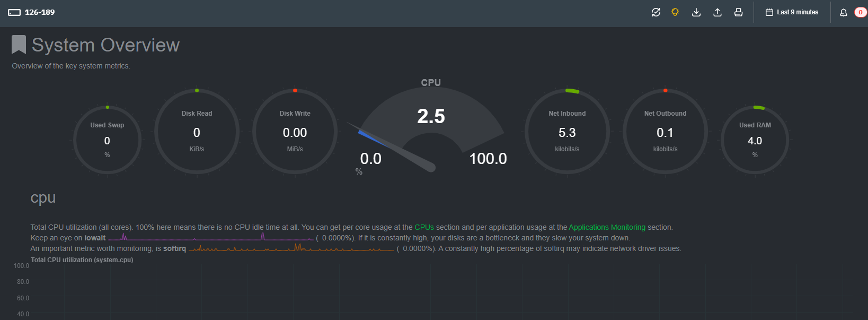Click the Net Outbound gauge
Screen dimensions: 868x320
[665, 132]
